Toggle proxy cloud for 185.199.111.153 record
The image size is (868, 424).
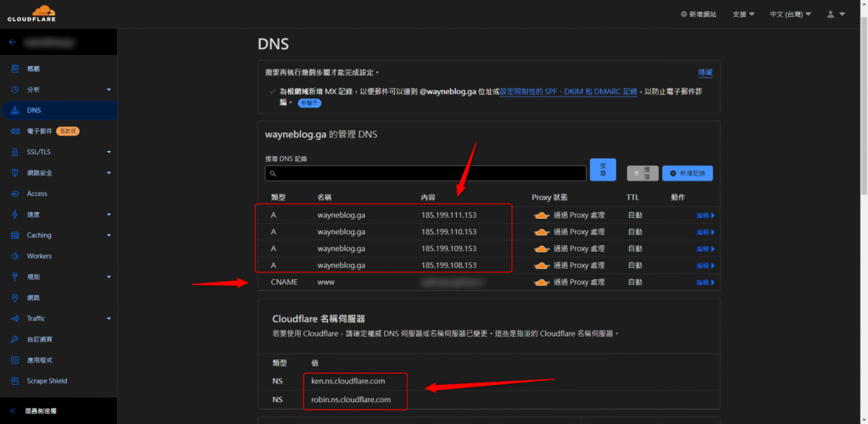[543, 215]
